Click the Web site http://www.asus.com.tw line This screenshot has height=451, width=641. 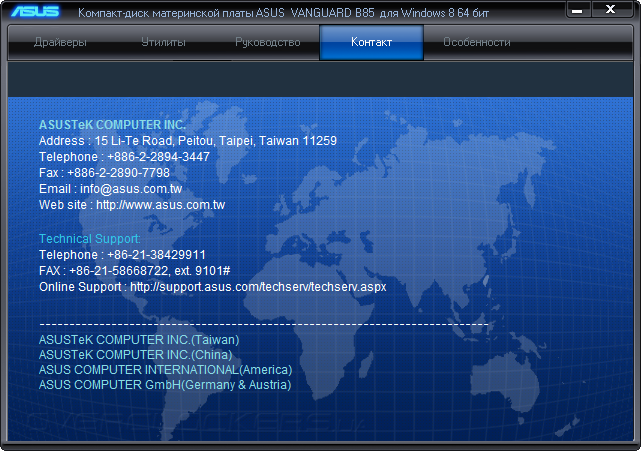click(132, 205)
